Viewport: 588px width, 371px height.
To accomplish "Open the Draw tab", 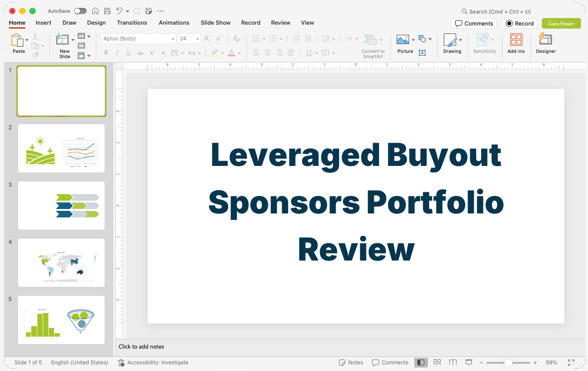I will [x=69, y=22].
